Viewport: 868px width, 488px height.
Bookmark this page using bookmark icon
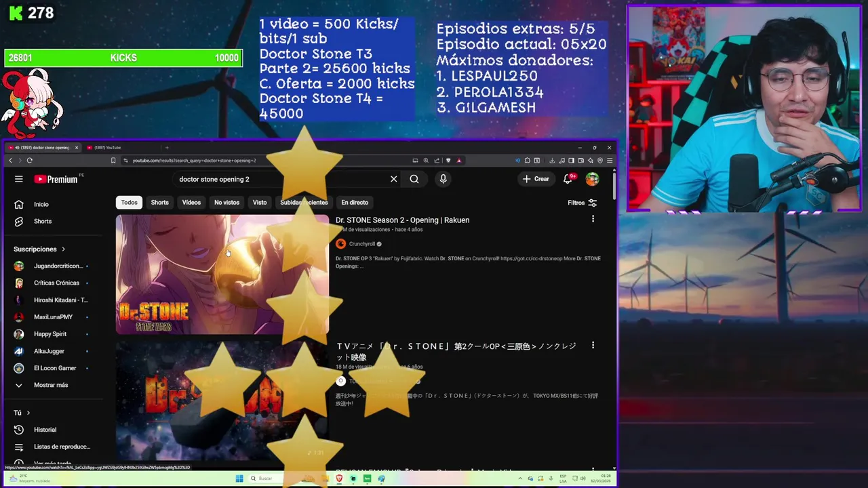tap(113, 160)
